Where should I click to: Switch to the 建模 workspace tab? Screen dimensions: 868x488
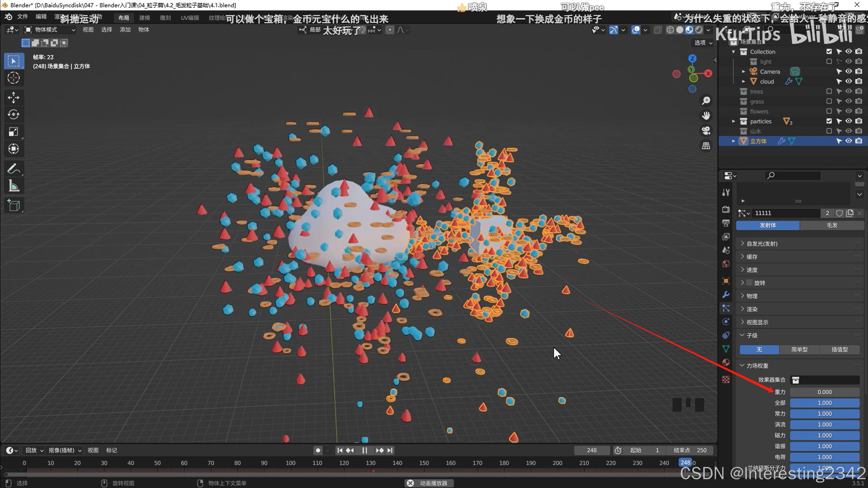click(144, 18)
